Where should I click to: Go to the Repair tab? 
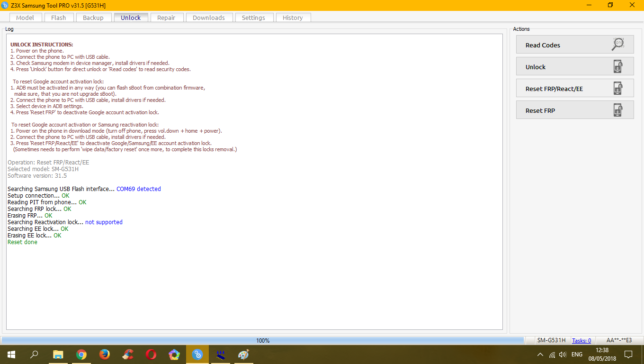click(166, 18)
